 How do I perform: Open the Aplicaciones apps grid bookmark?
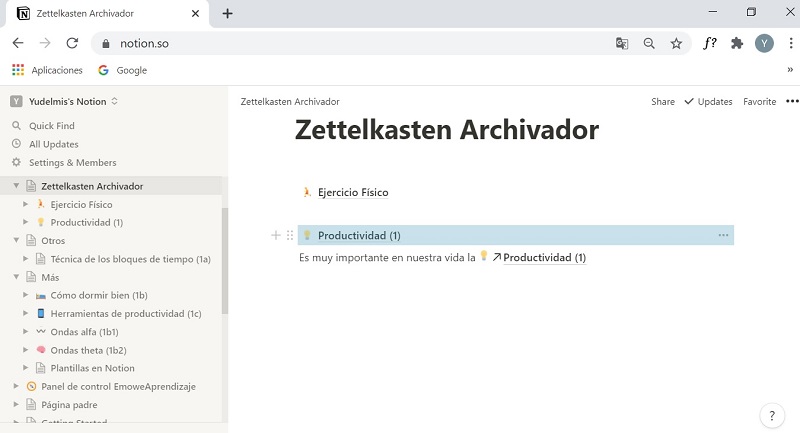[x=47, y=70]
